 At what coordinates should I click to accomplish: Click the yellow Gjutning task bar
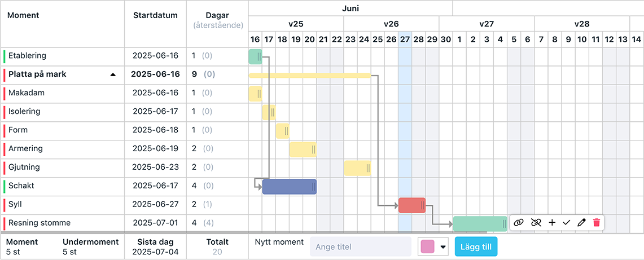[357, 168]
